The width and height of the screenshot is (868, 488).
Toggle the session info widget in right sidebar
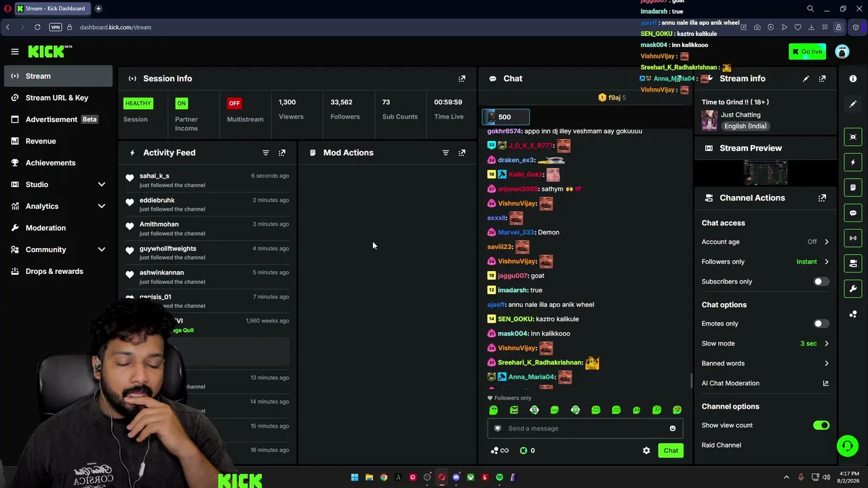(853, 137)
